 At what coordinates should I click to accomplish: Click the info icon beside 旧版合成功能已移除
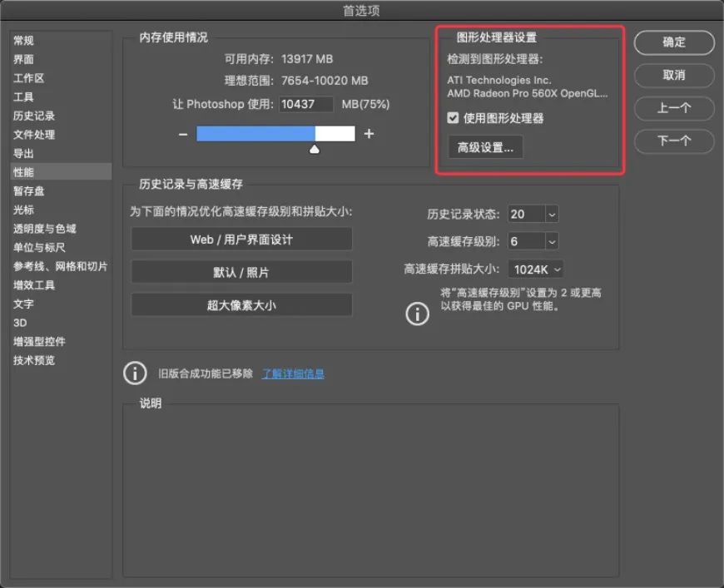(135, 373)
